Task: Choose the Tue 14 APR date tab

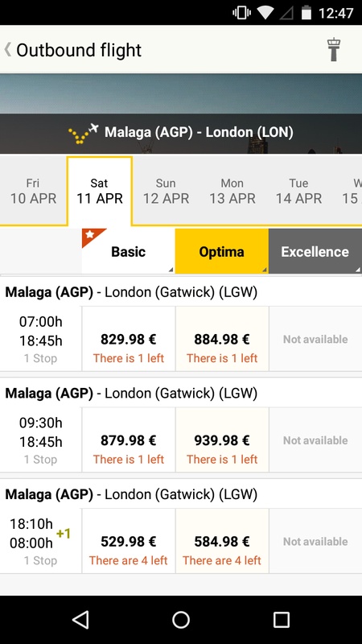Action: [298, 191]
